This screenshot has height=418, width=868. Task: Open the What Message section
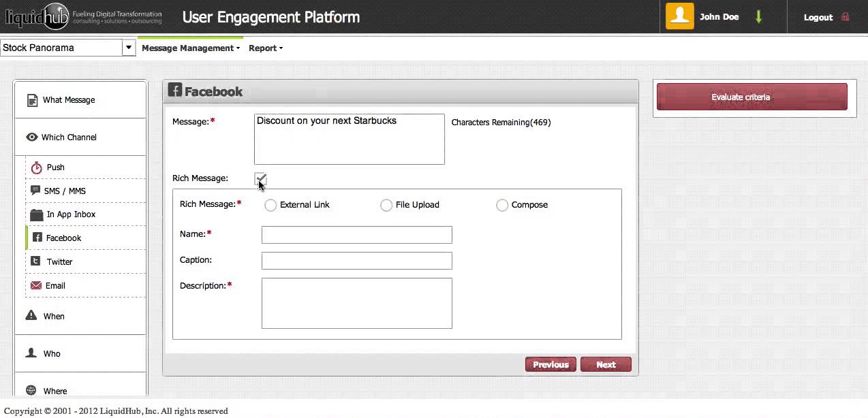click(x=68, y=100)
